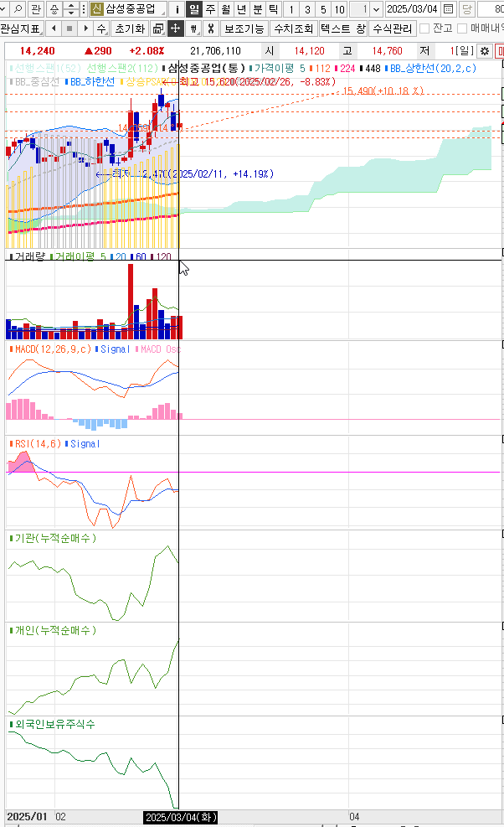Click the BB_상한선 blue color swatch
504x827 pixels.
(x=386, y=67)
